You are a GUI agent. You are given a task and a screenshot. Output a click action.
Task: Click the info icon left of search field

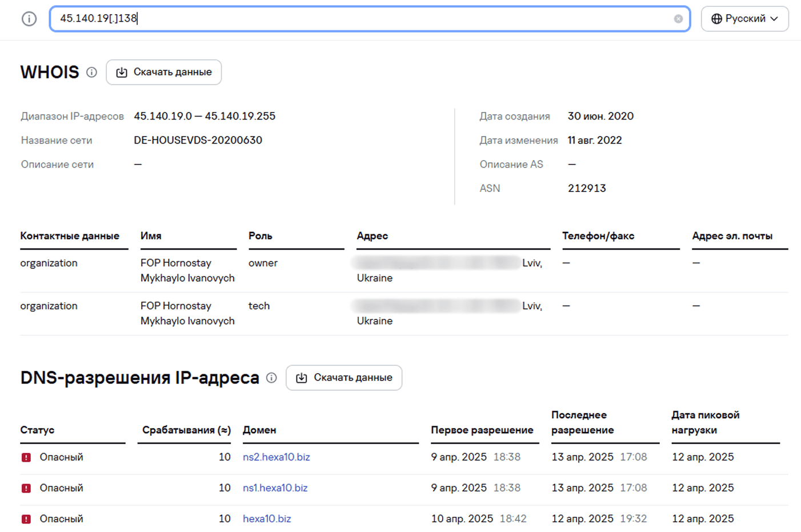(29, 19)
